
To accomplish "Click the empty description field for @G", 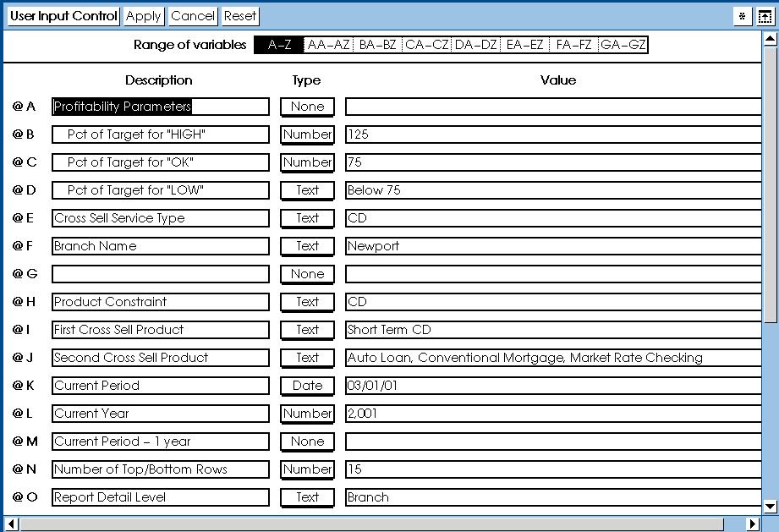I will tap(161, 274).
